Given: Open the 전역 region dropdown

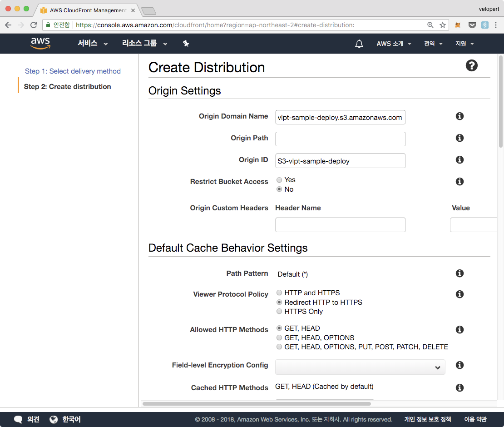Looking at the screenshot, I should point(433,44).
